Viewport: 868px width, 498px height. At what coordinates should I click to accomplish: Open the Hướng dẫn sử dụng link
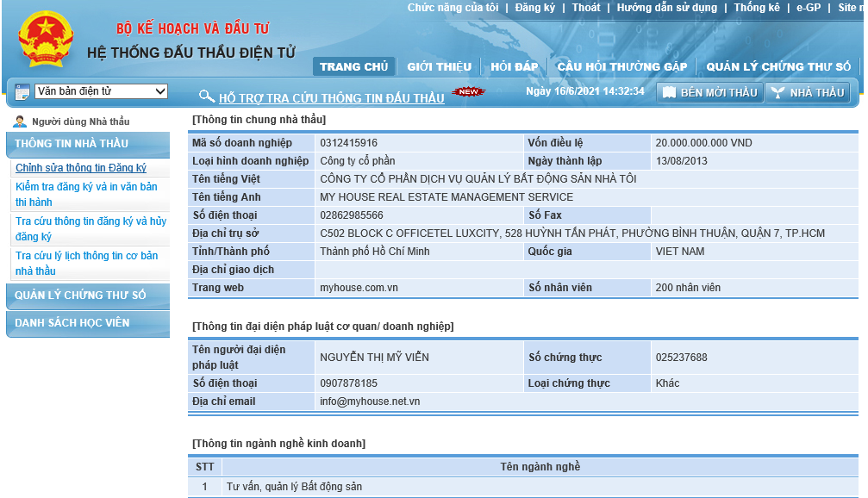(x=666, y=8)
